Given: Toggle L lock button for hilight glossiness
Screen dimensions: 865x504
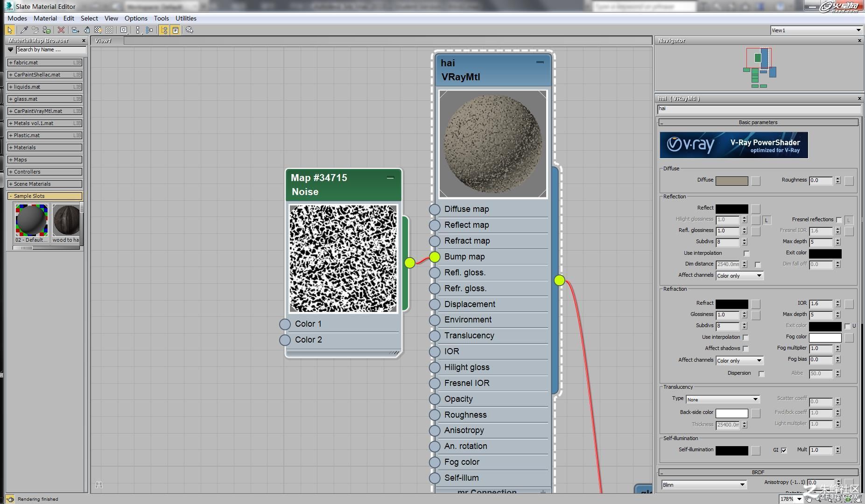Looking at the screenshot, I should 767,220.
